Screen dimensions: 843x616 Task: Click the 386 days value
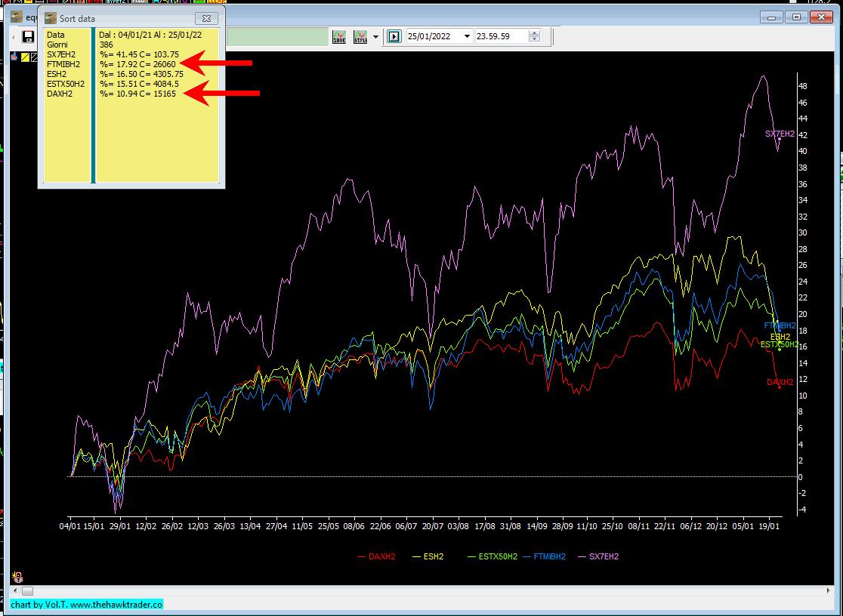(x=107, y=45)
